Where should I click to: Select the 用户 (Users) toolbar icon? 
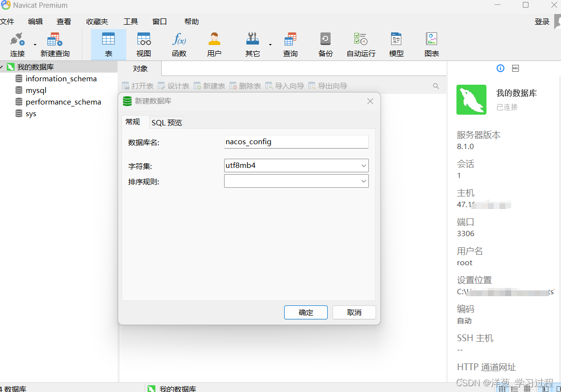[x=214, y=44]
